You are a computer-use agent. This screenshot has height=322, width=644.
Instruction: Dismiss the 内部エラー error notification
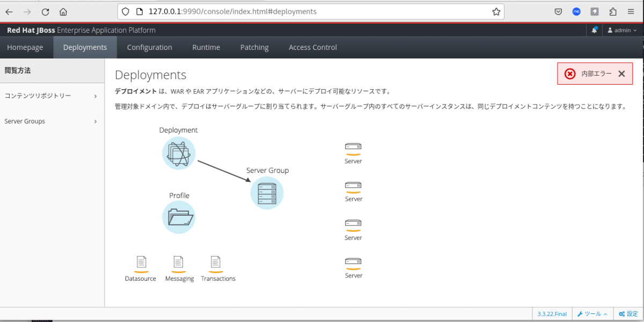[621, 74]
